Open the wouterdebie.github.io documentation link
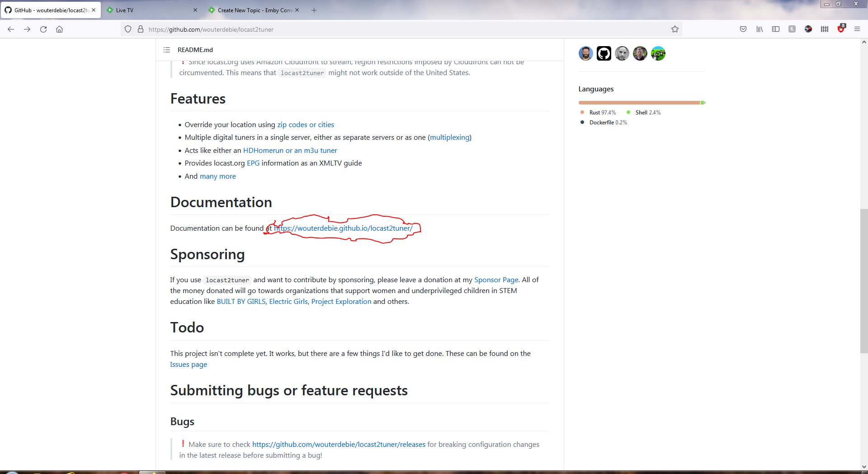This screenshot has height=474, width=868. pos(343,228)
